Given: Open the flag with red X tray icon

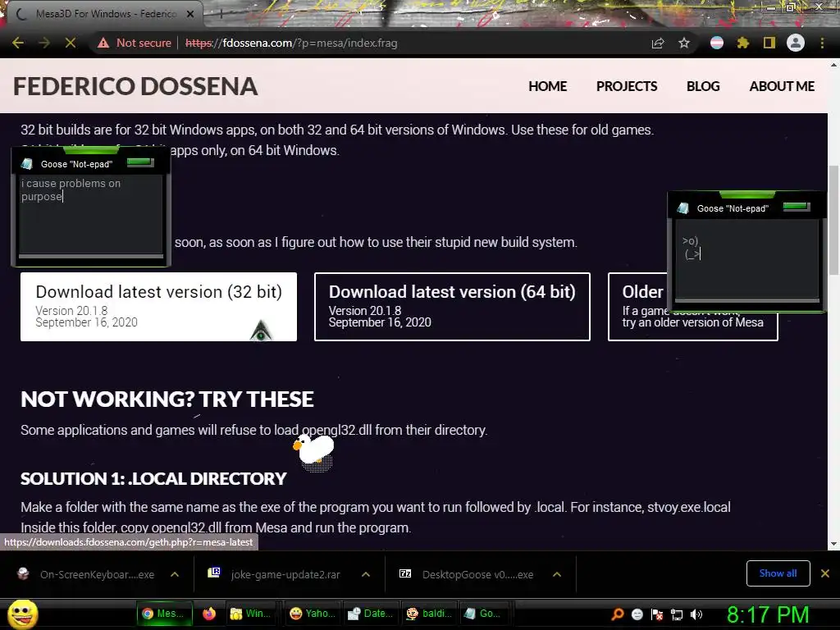Looking at the screenshot, I should point(657,614).
